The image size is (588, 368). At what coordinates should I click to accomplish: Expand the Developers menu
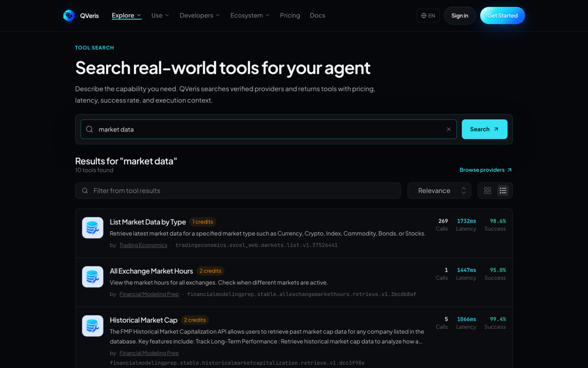point(199,15)
